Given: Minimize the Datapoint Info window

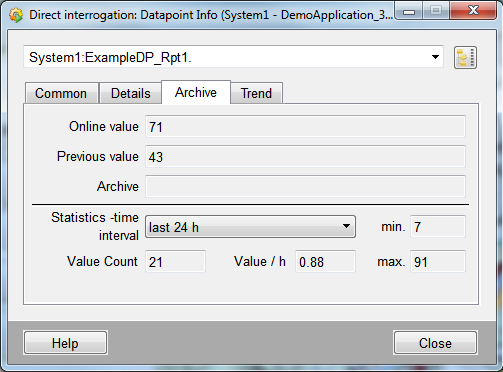Looking at the screenshot, I should pos(409,12).
